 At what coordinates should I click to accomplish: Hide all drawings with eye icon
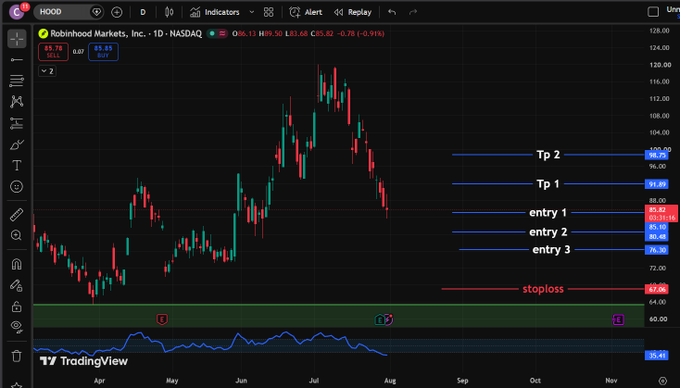(16, 326)
